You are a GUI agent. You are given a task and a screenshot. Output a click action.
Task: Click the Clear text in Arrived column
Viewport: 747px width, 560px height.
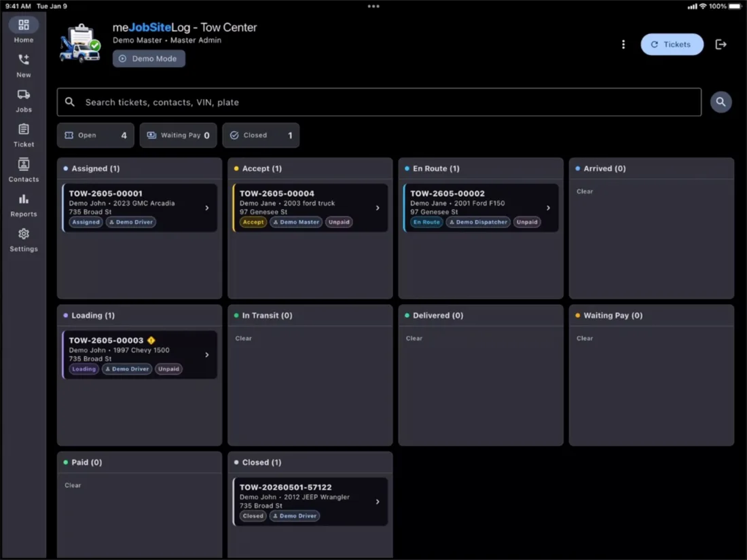(585, 191)
